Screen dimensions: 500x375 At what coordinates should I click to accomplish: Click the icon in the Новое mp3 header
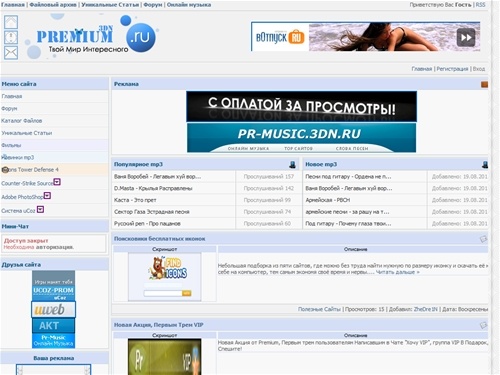pyautogui.click(x=485, y=164)
